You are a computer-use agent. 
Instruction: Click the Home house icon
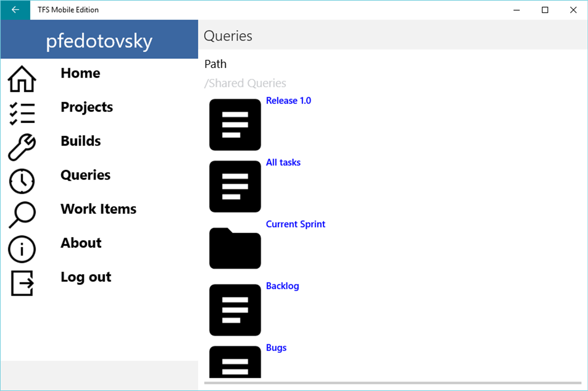click(22, 79)
